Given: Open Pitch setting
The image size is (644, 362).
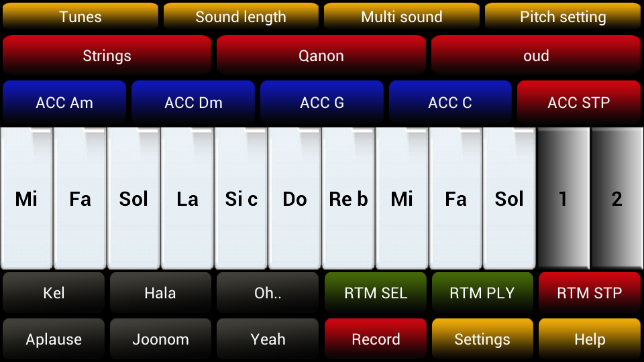Looking at the screenshot, I should 563,17.
